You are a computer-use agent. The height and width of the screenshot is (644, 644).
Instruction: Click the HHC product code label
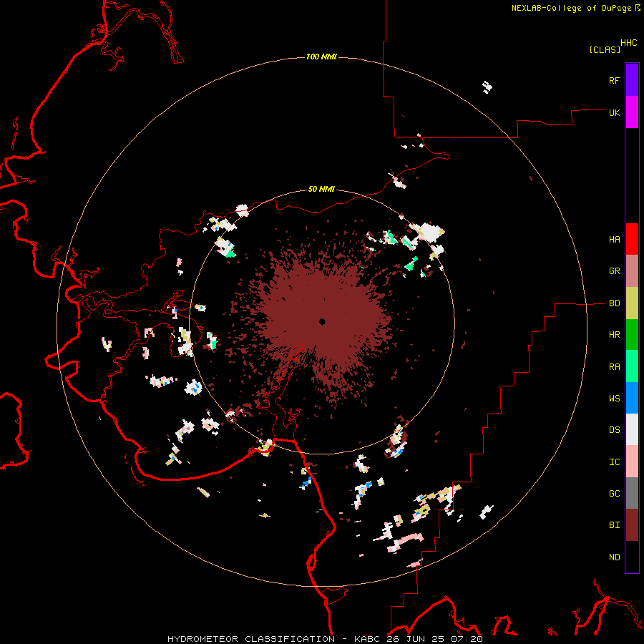tap(629, 43)
